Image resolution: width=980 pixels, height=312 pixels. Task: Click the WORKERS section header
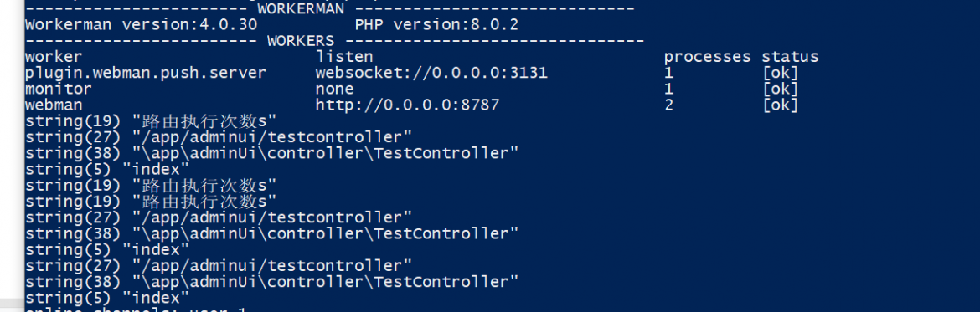pos(301,41)
